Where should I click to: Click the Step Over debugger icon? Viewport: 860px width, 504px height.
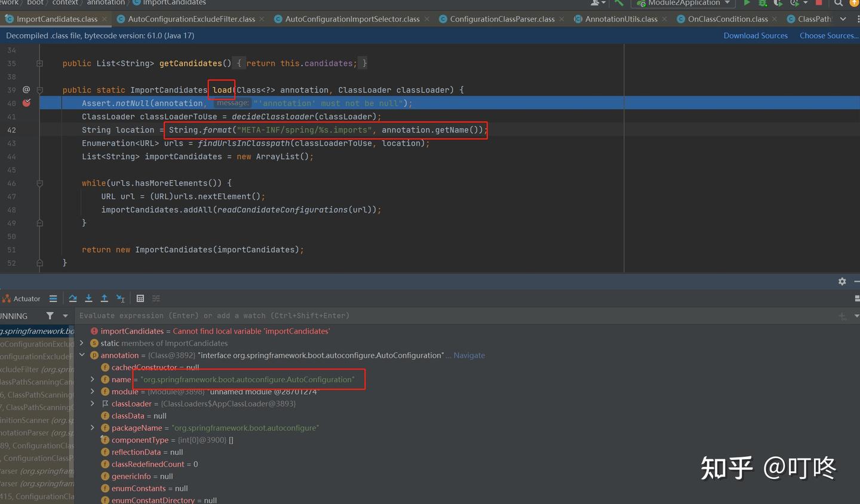73,299
